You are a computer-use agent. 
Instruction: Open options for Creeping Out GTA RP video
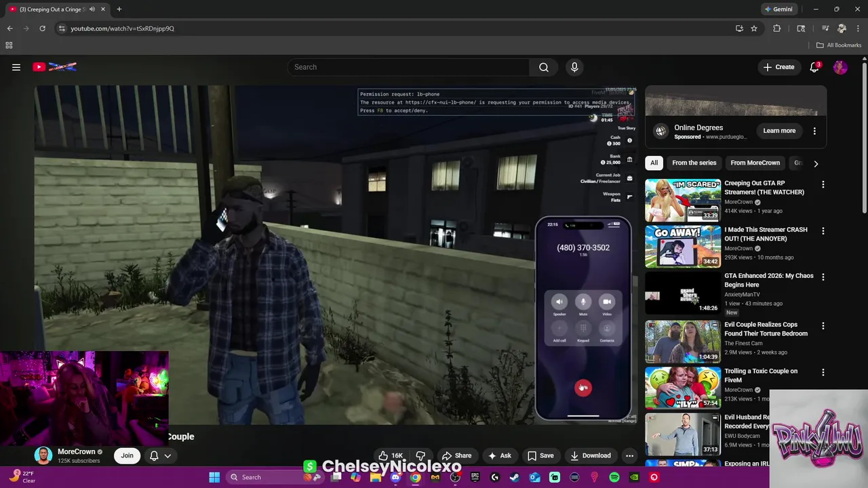[823, 184]
